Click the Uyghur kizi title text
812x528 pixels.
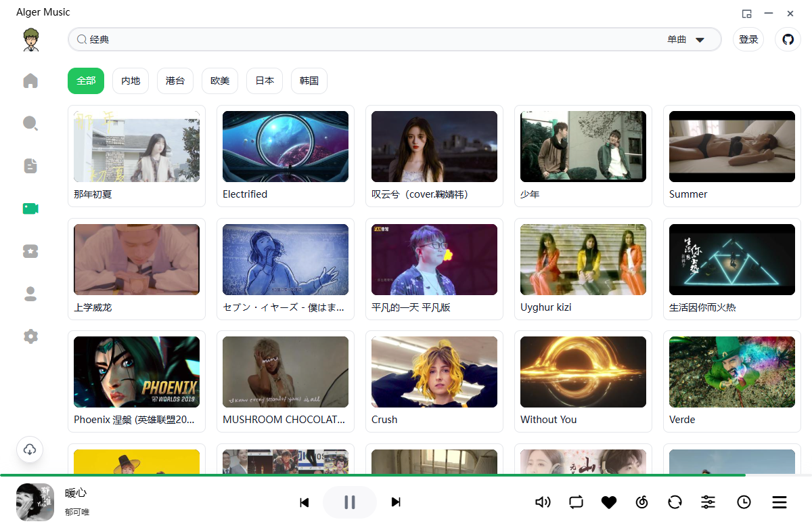[547, 307]
